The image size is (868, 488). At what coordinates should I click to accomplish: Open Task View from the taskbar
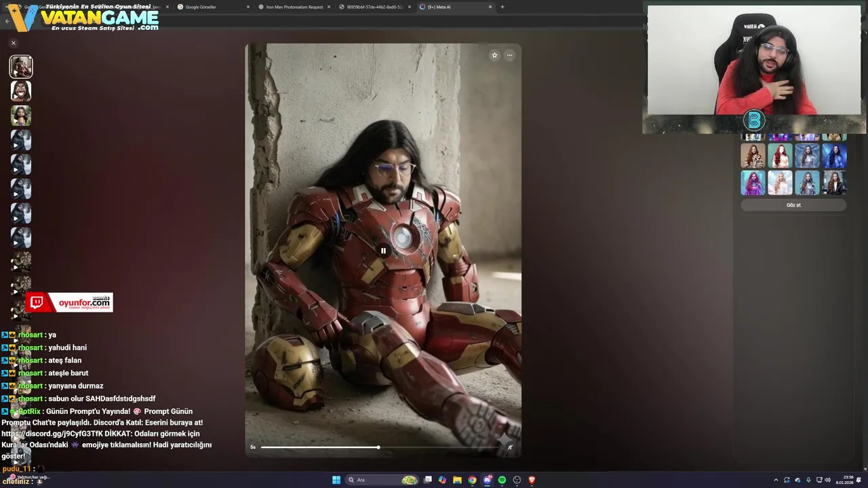click(428, 480)
